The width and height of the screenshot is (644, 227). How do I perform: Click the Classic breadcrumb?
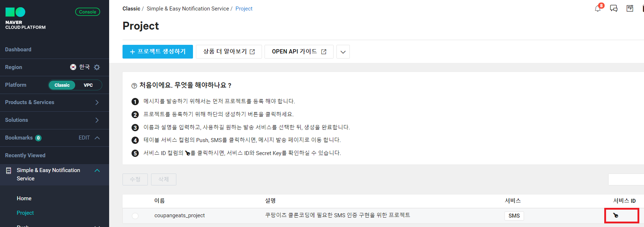click(x=131, y=9)
